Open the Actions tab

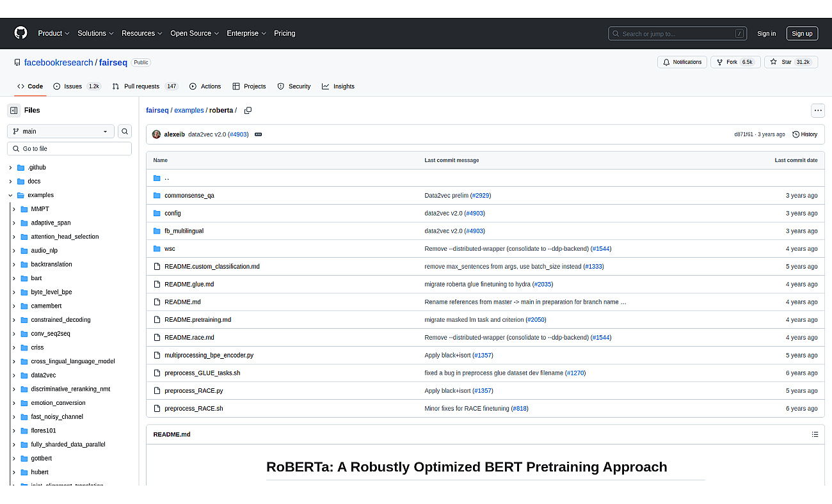[x=205, y=86]
